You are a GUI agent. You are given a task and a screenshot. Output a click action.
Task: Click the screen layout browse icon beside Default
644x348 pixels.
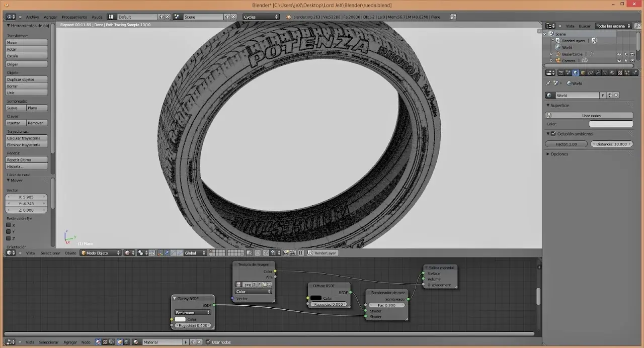(x=111, y=17)
